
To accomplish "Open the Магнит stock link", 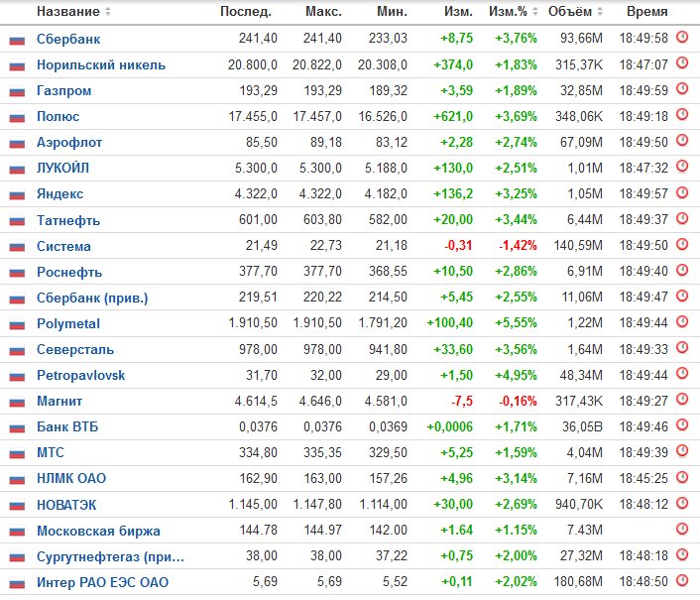I will pyautogui.click(x=59, y=402).
